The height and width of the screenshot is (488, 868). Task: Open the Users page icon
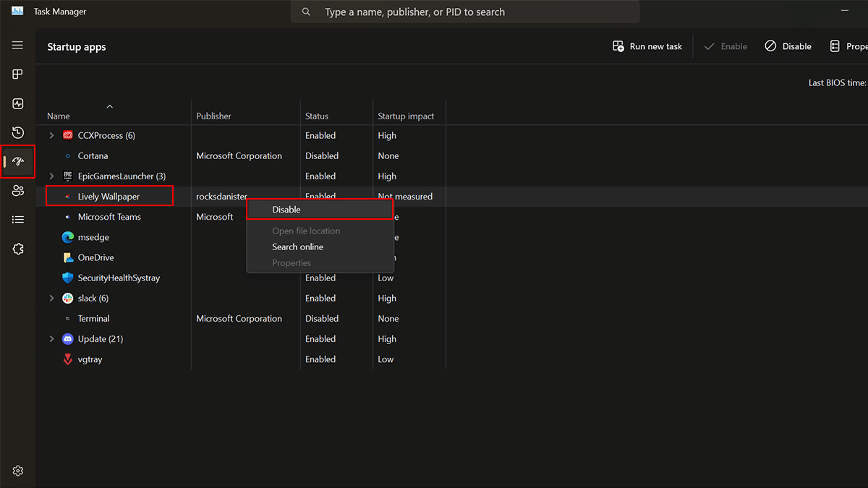click(x=18, y=191)
